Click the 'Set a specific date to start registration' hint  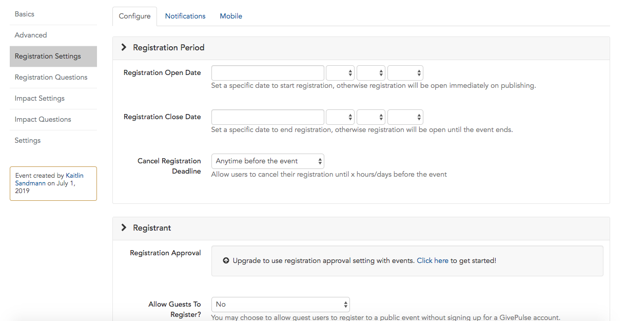tap(374, 86)
